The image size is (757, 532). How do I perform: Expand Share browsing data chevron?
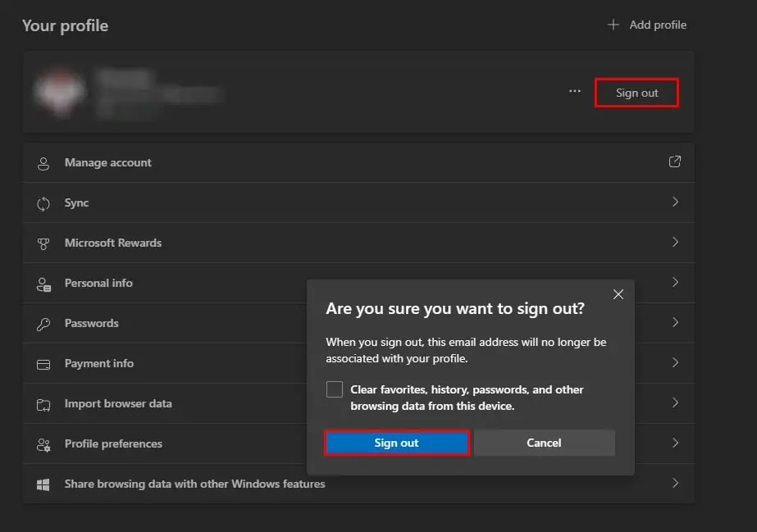[x=675, y=483]
